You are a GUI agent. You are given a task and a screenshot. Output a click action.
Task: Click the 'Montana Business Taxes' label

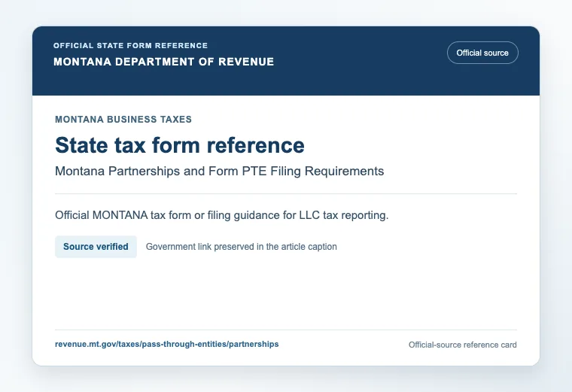pyautogui.click(x=123, y=120)
